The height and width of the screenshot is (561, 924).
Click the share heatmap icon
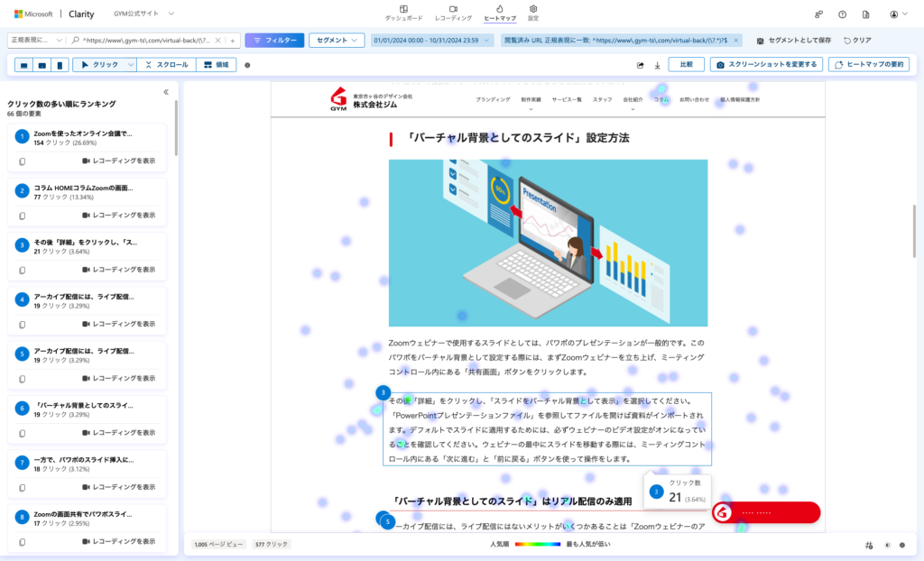640,65
